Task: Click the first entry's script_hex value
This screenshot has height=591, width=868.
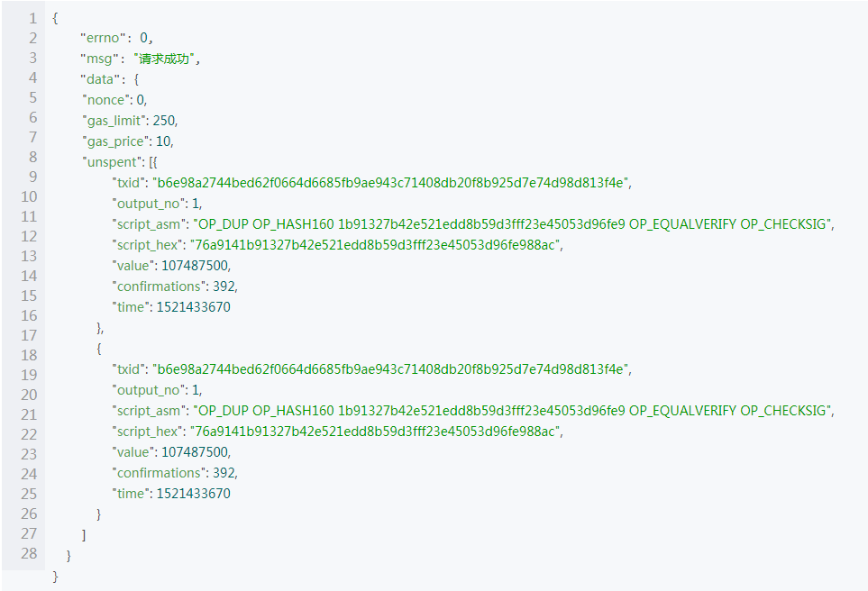Action: (376, 245)
